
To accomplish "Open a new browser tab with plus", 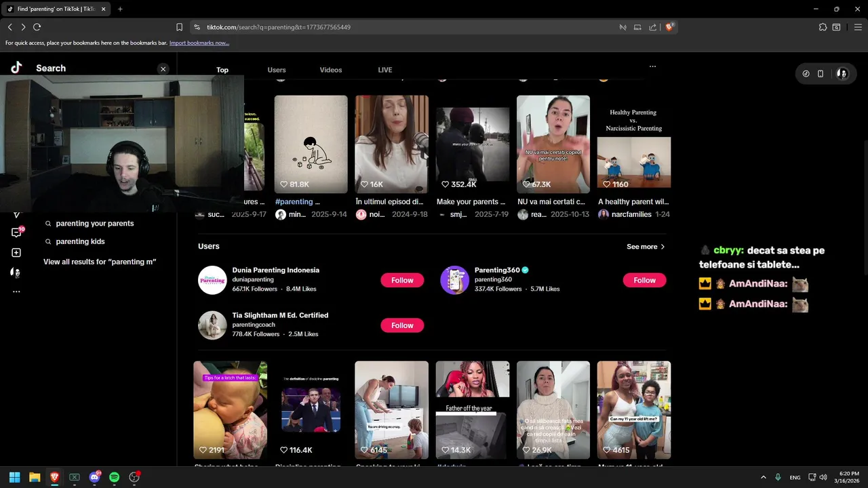I will (120, 9).
